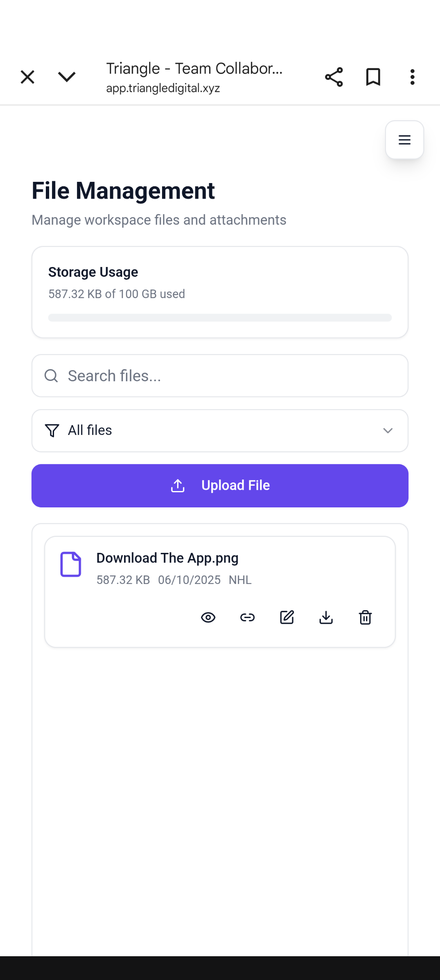Download the Download The App.png file
440x980 pixels.
[x=326, y=617]
